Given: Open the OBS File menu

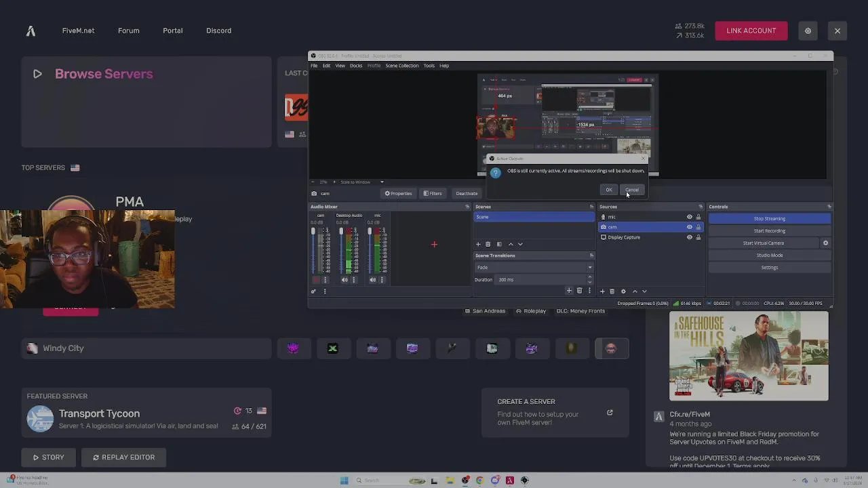Looking at the screenshot, I should (314, 66).
